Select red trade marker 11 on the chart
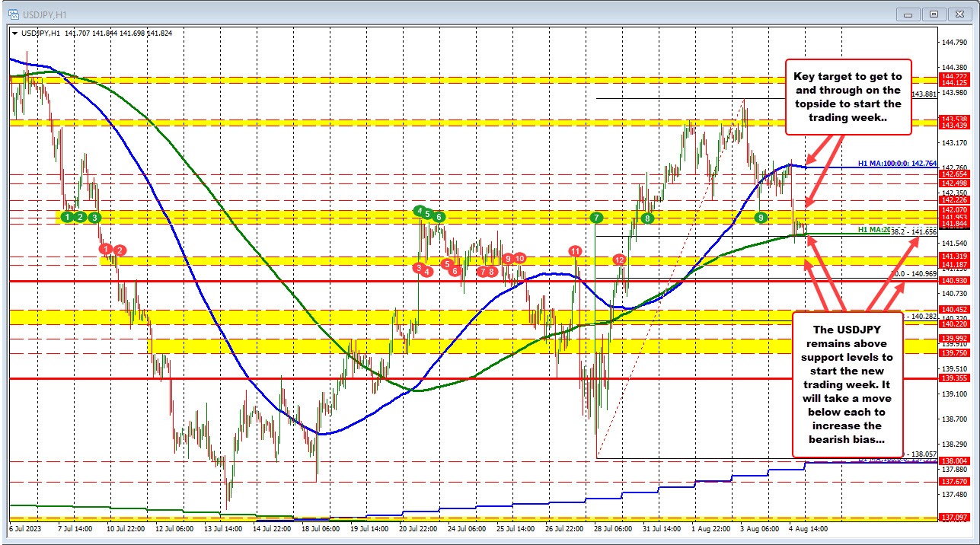This screenshot has height=545, width=980. coord(575,250)
